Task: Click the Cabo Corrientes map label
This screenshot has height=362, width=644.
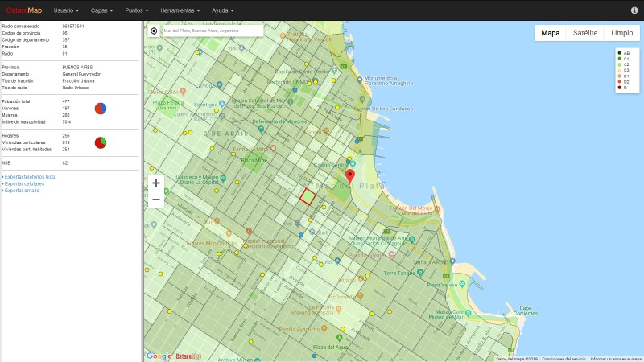Action: click(526, 311)
